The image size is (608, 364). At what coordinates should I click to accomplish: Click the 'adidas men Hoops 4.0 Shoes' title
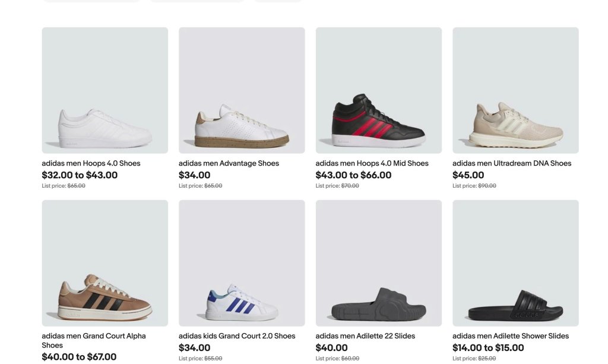click(x=91, y=163)
